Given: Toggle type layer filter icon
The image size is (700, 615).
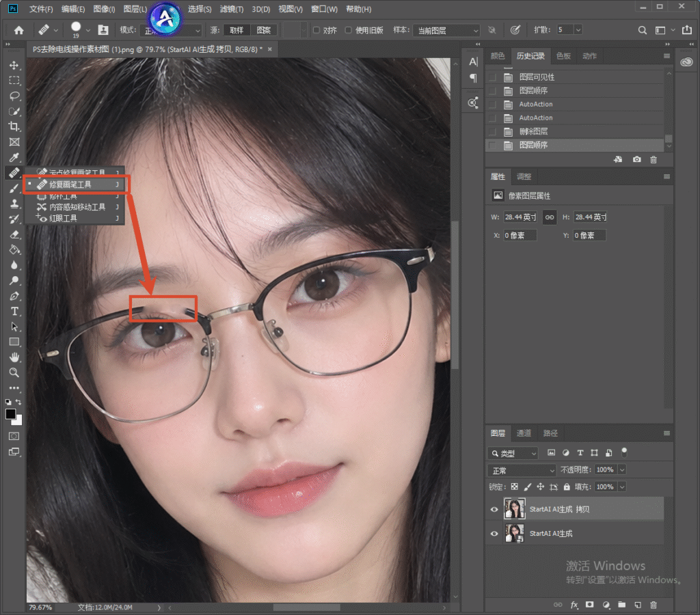Looking at the screenshot, I should pyautogui.click(x=580, y=453).
